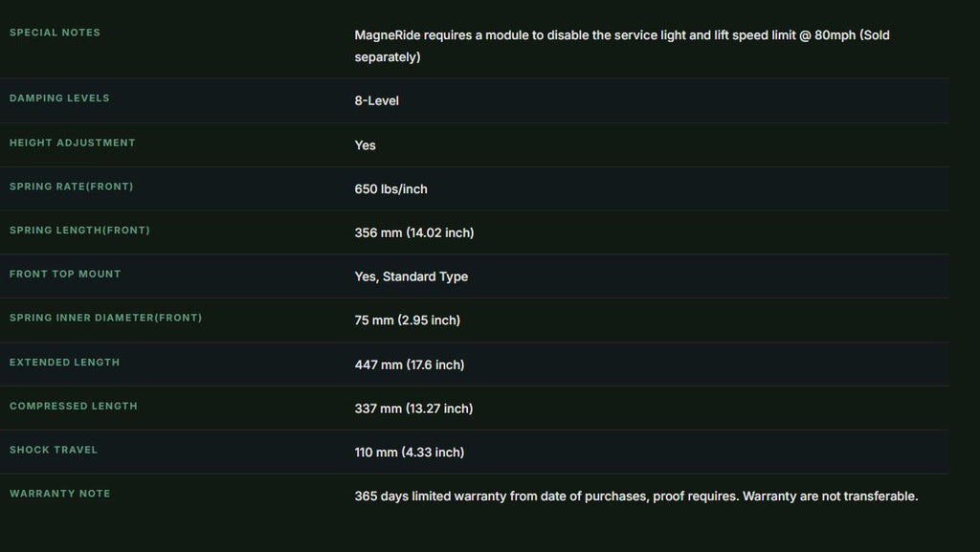
Task: Click the SHOCK TRAVEL label
Action: tap(54, 450)
